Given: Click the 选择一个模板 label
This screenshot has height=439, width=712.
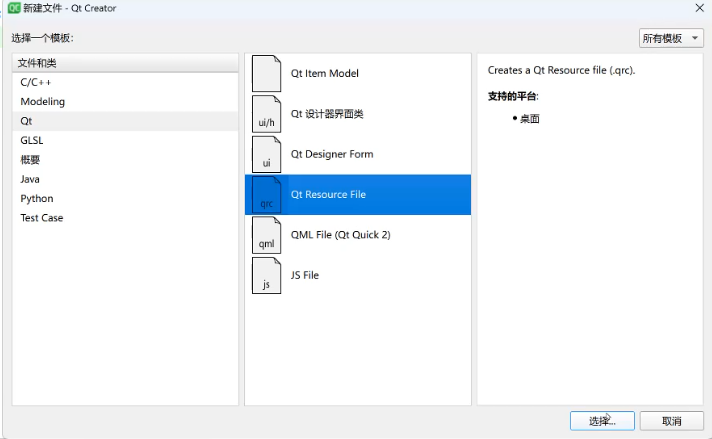Looking at the screenshot, I should point(42,38).
